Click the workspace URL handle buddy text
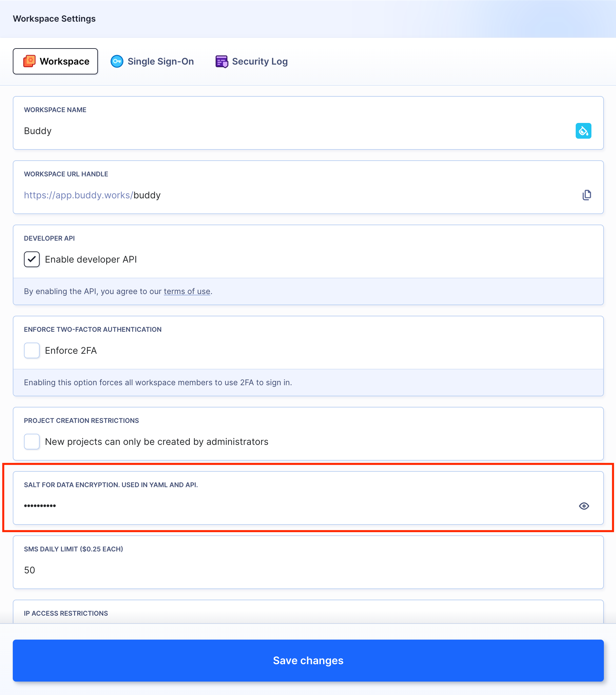The width and height of the screenshot is (616, 695). (147, 195)
